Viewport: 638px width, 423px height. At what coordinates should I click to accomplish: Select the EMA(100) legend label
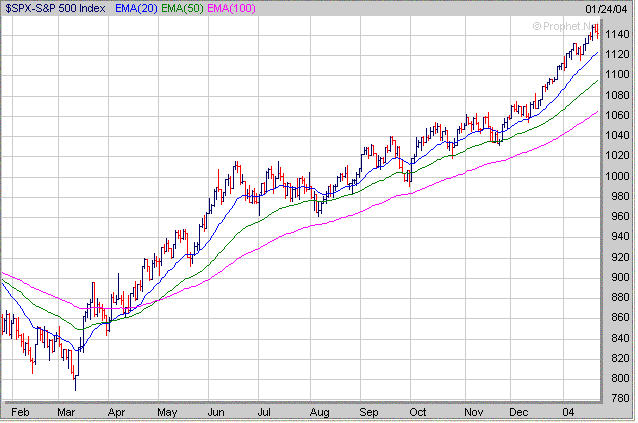(x=231, y=9)
